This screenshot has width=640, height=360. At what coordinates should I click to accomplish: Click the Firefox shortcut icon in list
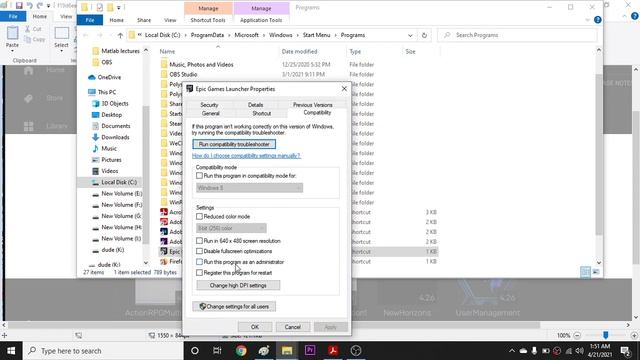click(164, 261)
